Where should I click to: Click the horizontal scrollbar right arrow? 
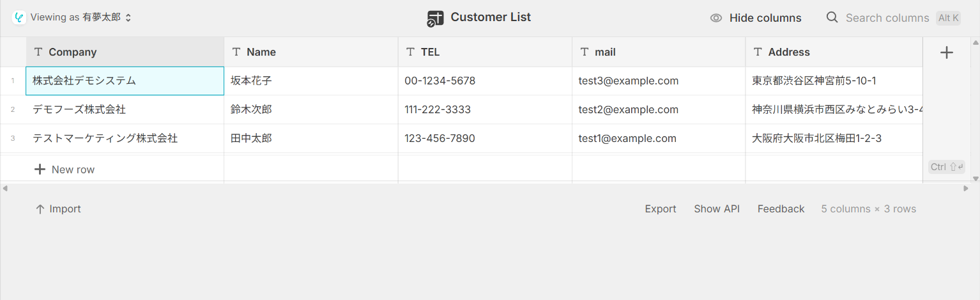tap(966, 188)
